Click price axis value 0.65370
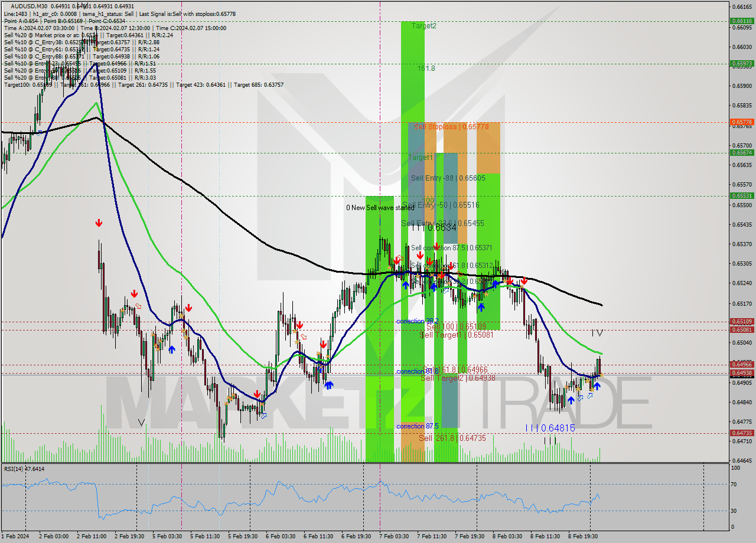 tap(742, 244)
